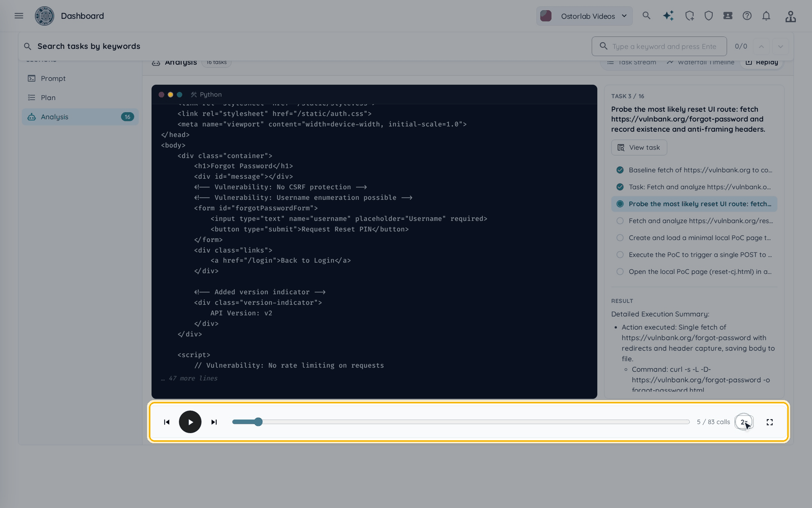Select the Baseline fetch completed task
The image size is (812, 508).
pyautogui.click(x=694, y=170)
